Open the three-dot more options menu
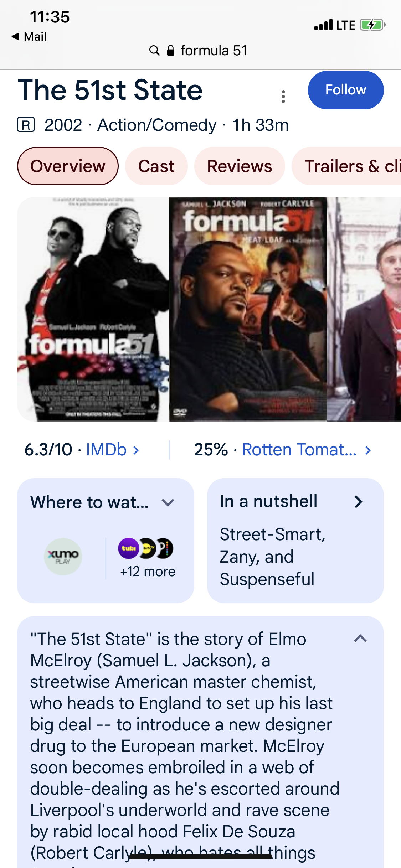This screenshot has width=401, height=868. pyautogui.click(x=283, y=97)
